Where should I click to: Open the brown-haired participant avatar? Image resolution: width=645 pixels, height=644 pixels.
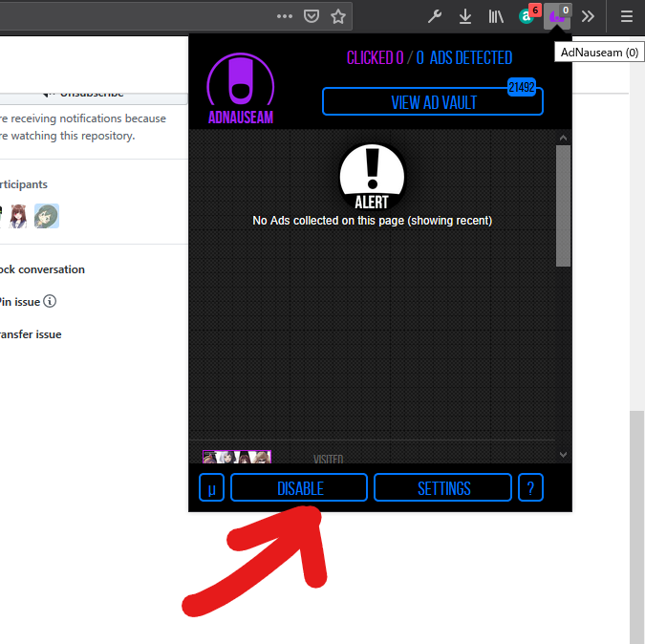[18, 216]
